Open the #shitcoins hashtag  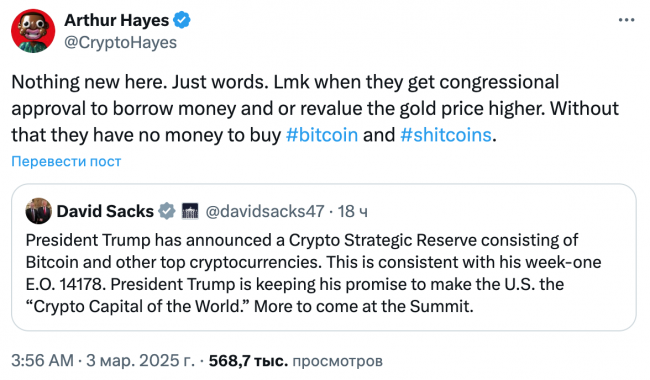click(x=446, y=135)
